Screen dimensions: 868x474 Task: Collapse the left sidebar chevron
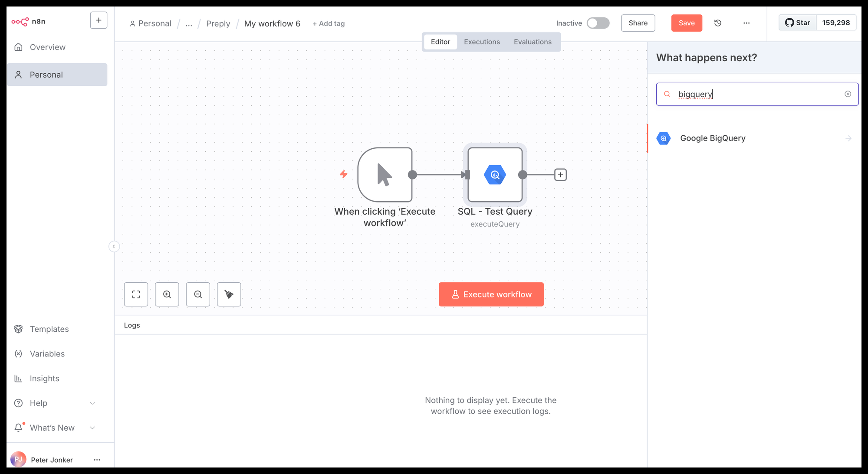(114, 247)
